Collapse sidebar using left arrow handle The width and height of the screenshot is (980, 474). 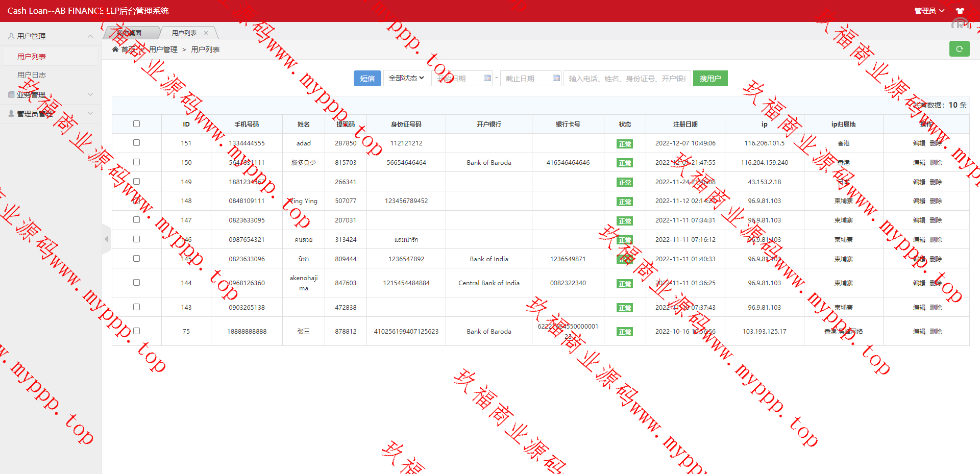click(x=106, y=239)
